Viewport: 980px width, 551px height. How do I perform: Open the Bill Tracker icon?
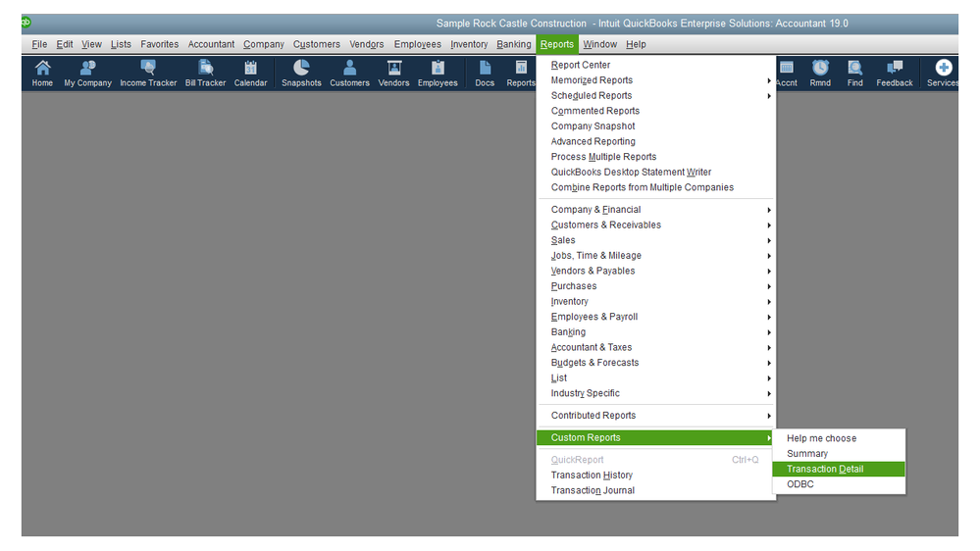205,74
